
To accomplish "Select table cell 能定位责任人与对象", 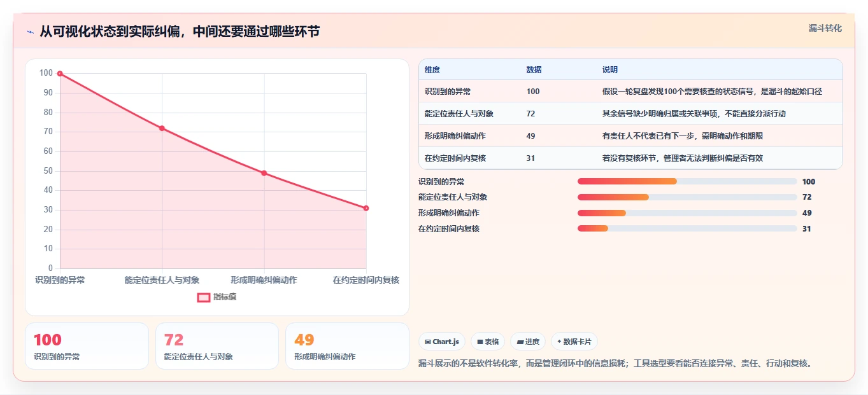I will coord(459,113).
